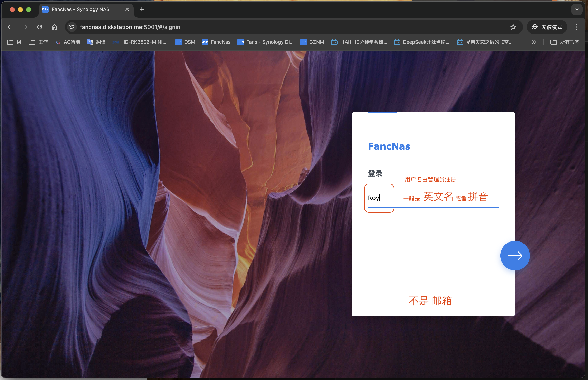Open the DSM bookmark
588x380 pixels.
[185, 42]
